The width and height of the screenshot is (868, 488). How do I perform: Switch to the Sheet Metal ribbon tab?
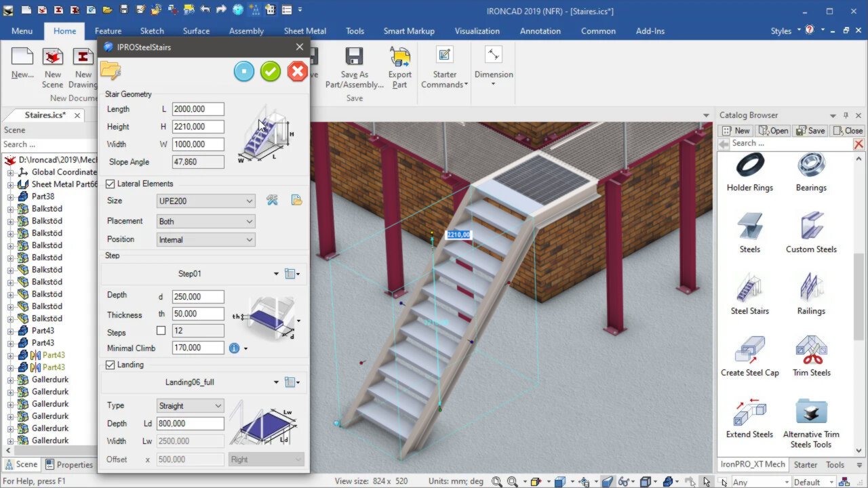[304, 31]
